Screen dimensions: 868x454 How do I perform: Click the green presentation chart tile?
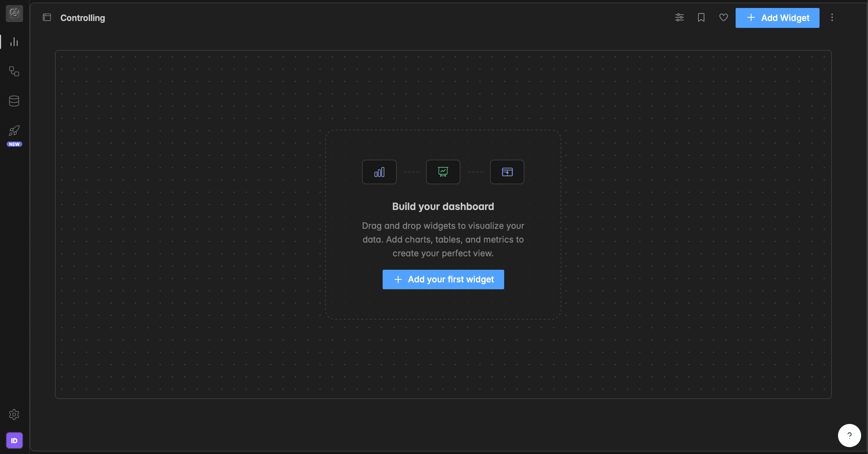pyautogui.click(x=443, y=172)
